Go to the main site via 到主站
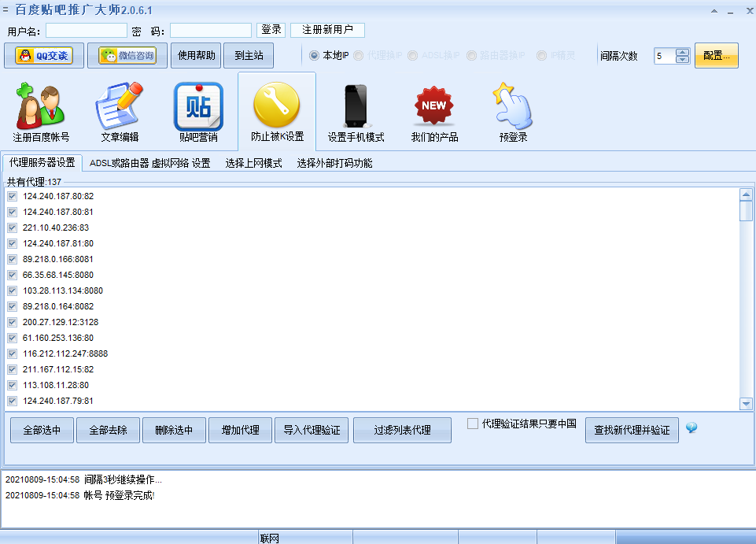756x544 pixels. 249,56
